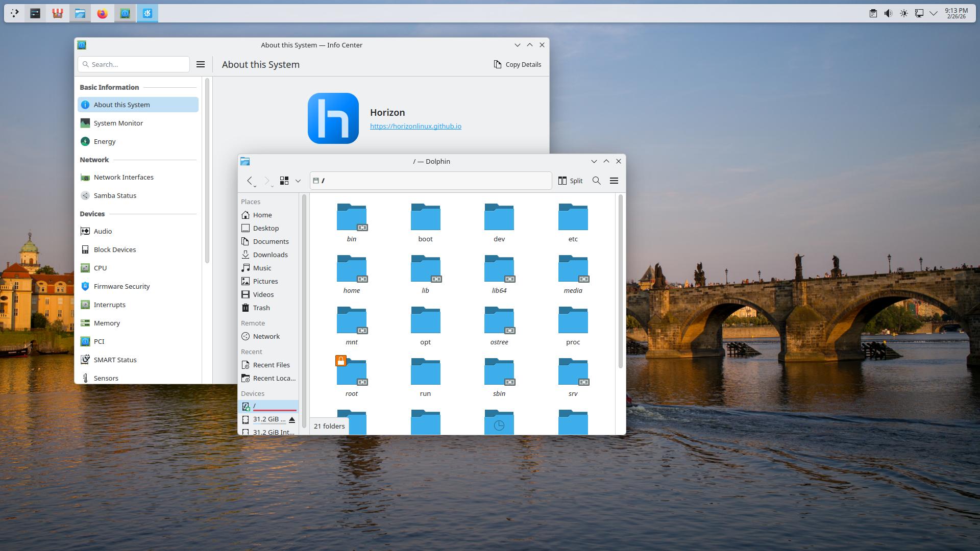Click the icons view mode button

(x=284, y=181)
